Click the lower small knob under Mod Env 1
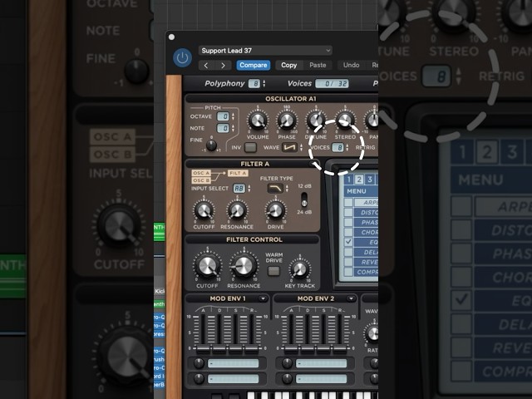This screenshot has height=399, width=532. click(199, 378)
